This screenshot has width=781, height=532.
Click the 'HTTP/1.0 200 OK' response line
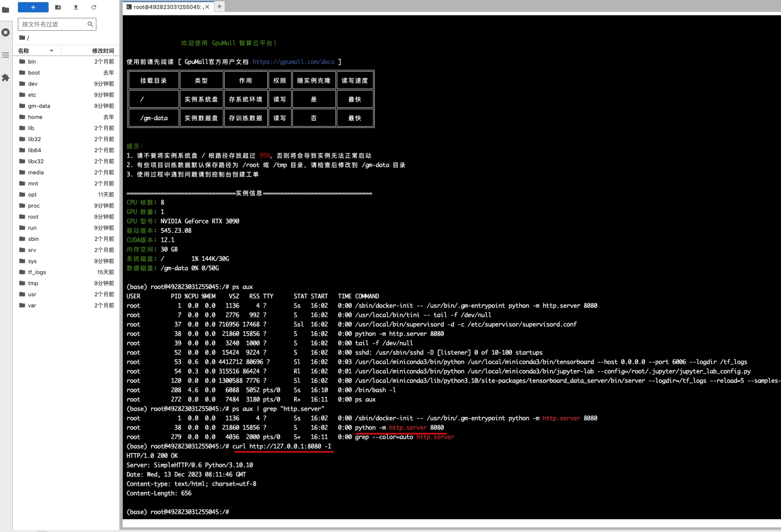click(152, 456)
